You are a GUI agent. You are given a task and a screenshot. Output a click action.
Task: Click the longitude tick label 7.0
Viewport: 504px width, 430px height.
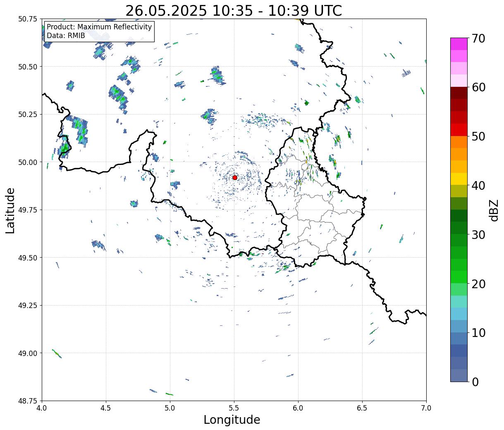point(426,408)
